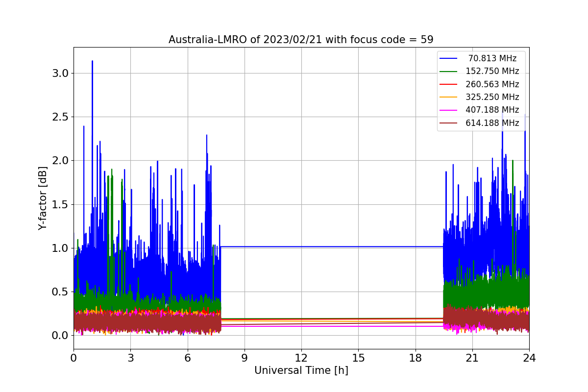Click the x-axis tick labeled 12
Viewport: 588px width, 392px height.
tap(301, 358)
